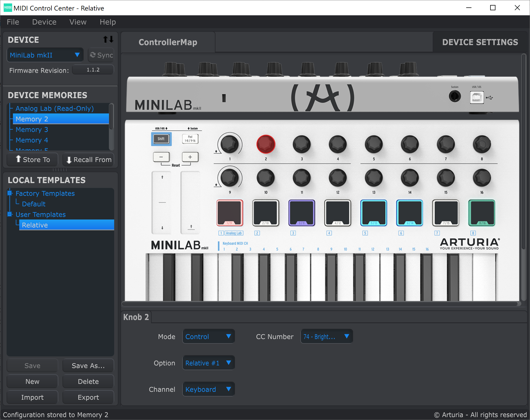Click the octave plus button
Image resolution: width=530 pixels, height=420 pixels.
click(x=190, y=157)
